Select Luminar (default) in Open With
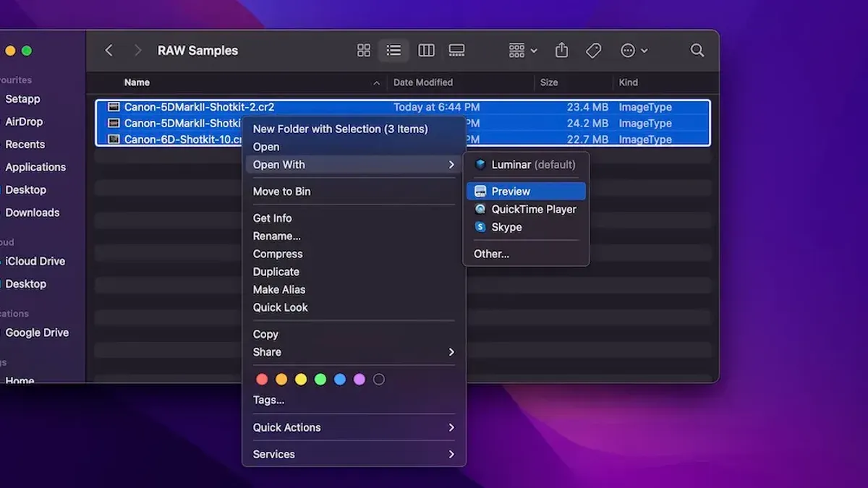This screenshot has width=868, height=488. click(533, 164)
